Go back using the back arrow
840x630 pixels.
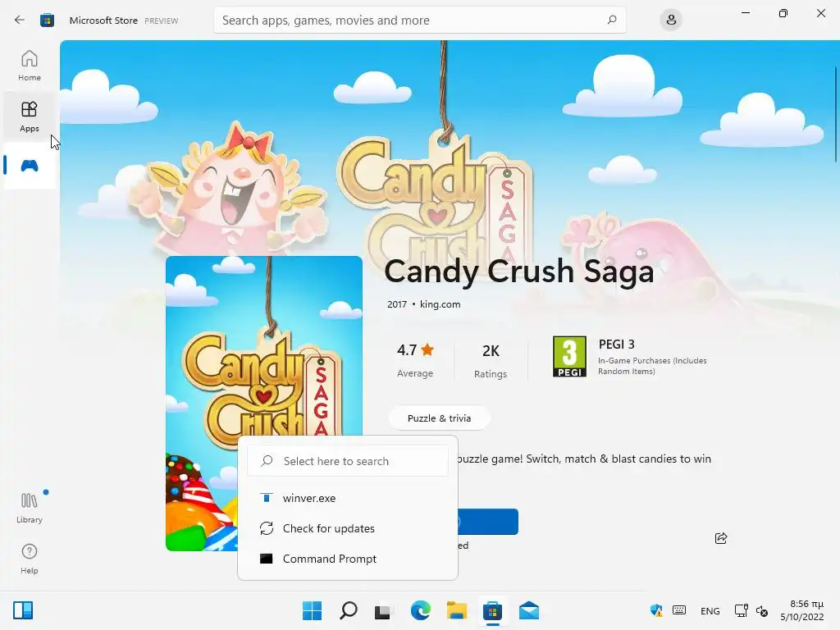pyautogui.click(x=20, y=21)
